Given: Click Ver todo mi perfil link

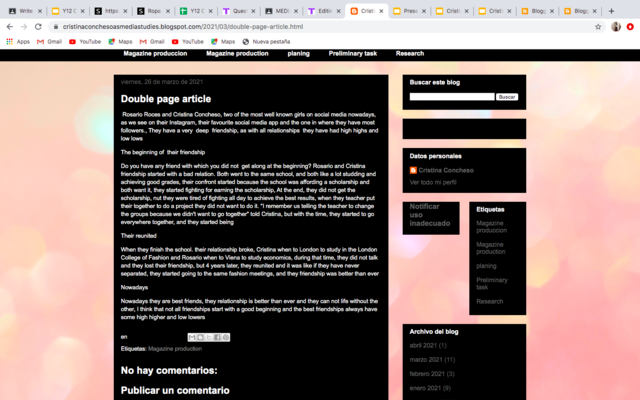Looking at the screenshot, I should click(433, 182).
